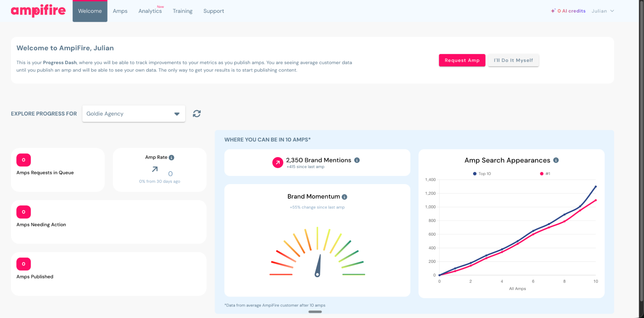Toggle the Top 10 legend series
Screen dimensions: 644x318
coord(482,174)
